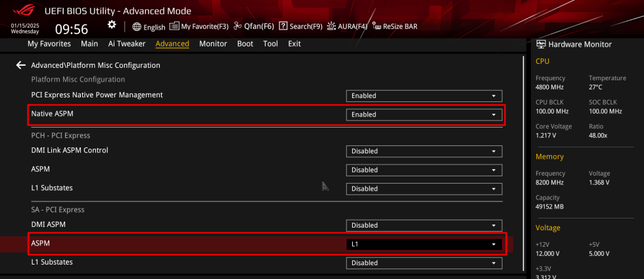The height and width of the screenshot is (279, 644).
Task: Click the English language globe icon
Action: 137,27
